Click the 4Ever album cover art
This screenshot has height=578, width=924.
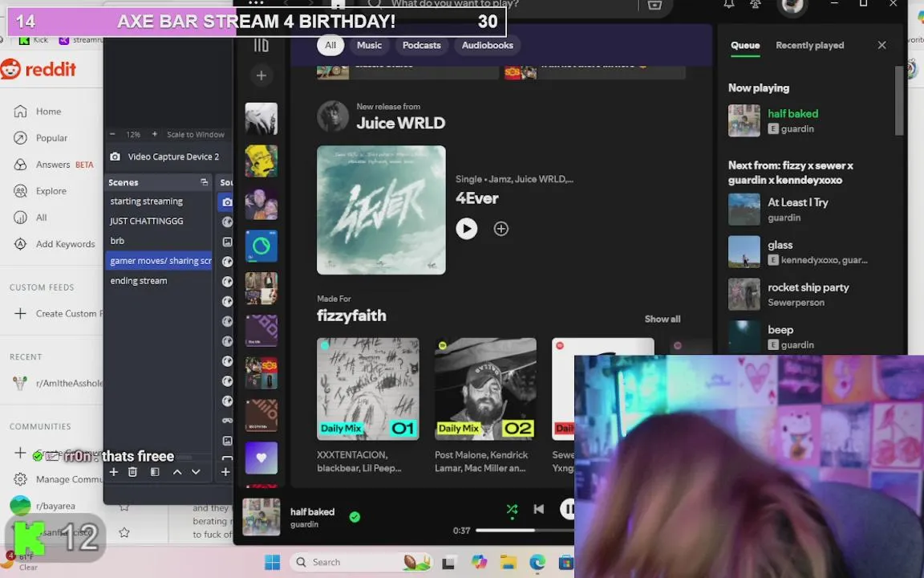tap(381, 210)
